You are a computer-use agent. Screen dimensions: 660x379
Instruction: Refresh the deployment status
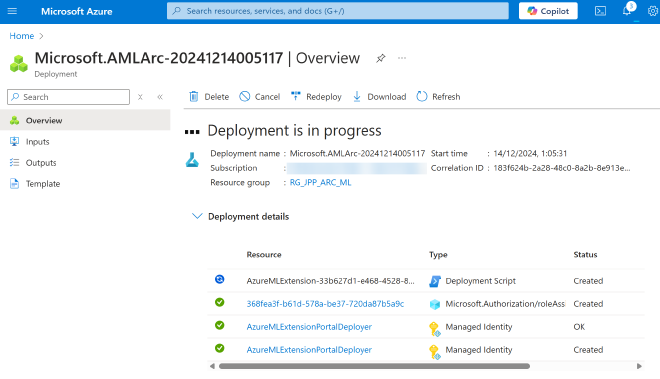tap(438, 96)
